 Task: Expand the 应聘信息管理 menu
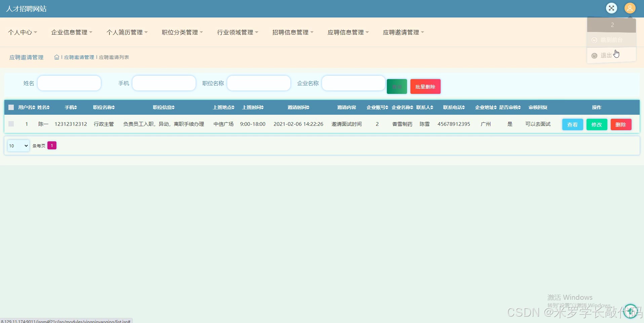click(348, 32)
